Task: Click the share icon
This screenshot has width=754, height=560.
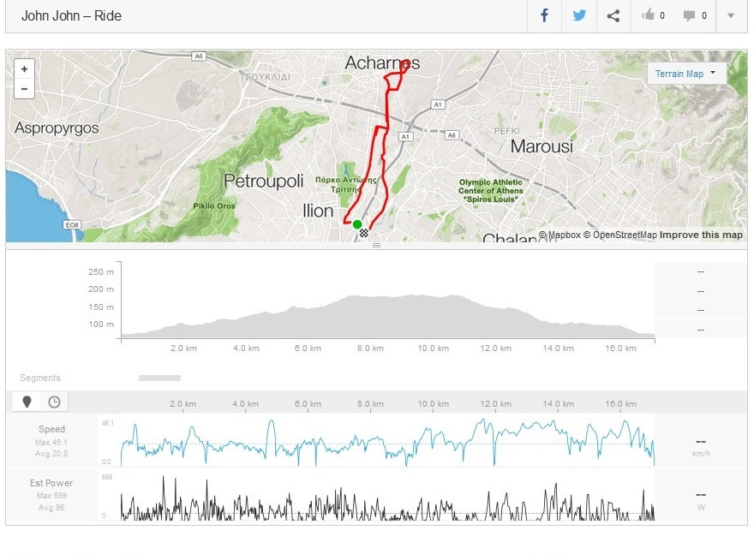Action: click(613, 15)
